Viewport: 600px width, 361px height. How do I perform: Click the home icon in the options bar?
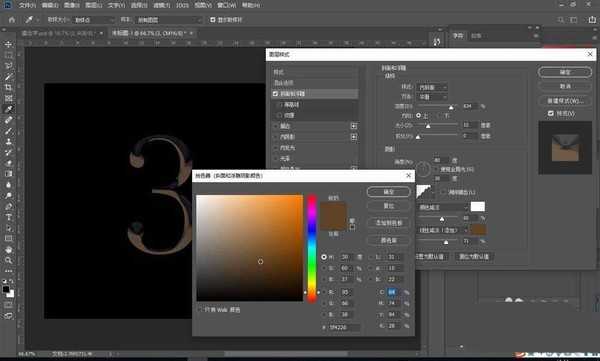point(12,20)
